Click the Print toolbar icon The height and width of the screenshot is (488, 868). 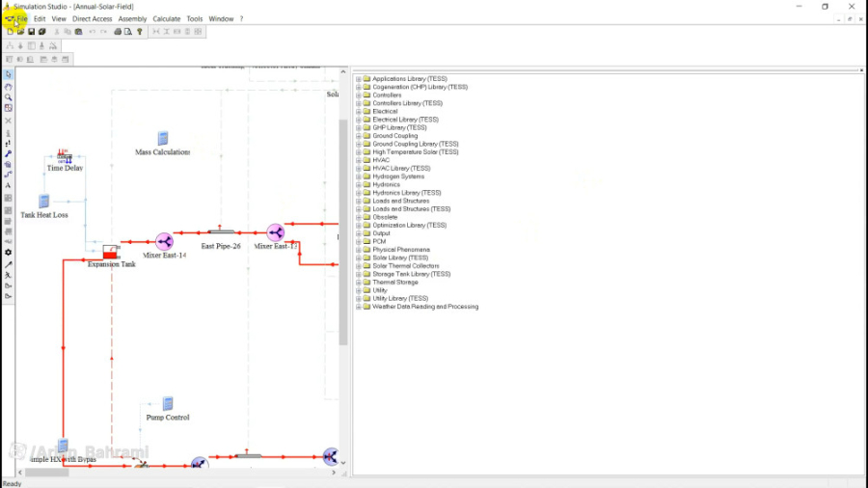[118, 32]
